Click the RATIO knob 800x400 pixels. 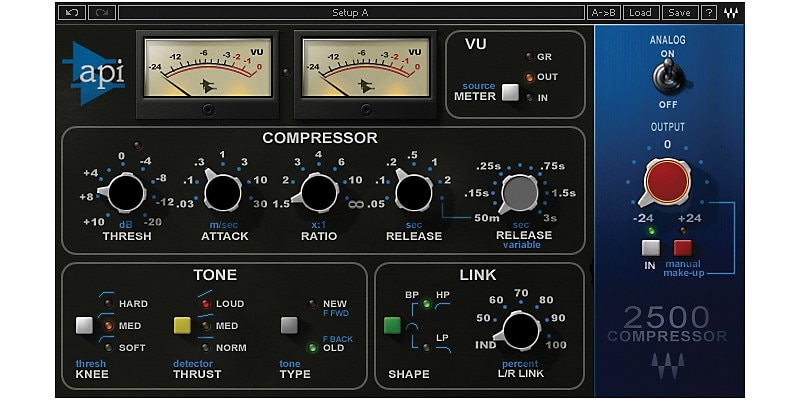(319, 193)
